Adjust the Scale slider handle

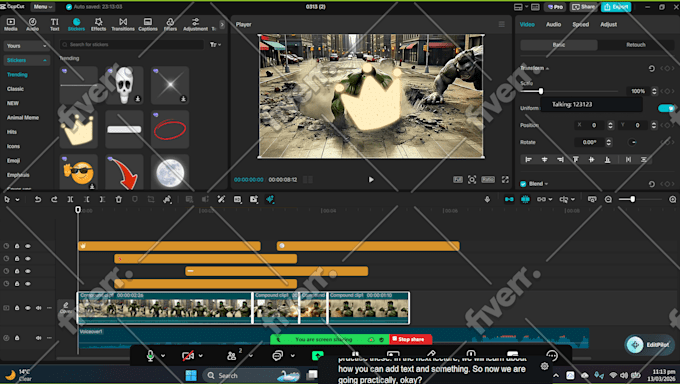(541, 91)
